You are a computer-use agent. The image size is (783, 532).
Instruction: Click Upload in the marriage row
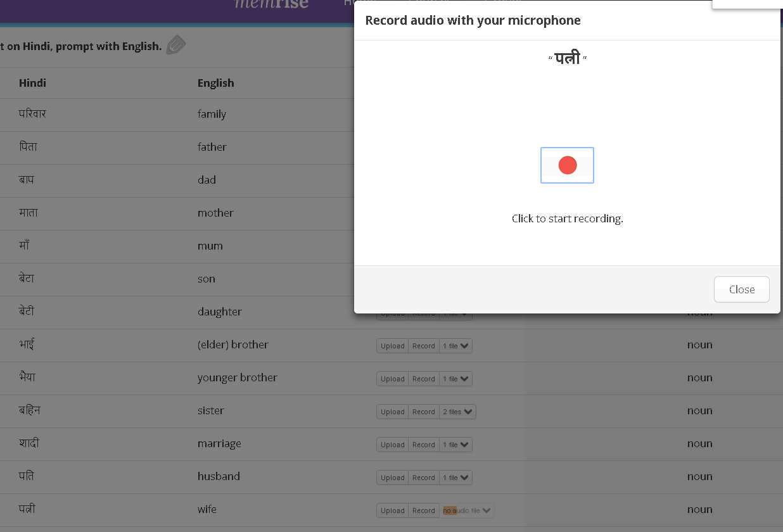393,445
